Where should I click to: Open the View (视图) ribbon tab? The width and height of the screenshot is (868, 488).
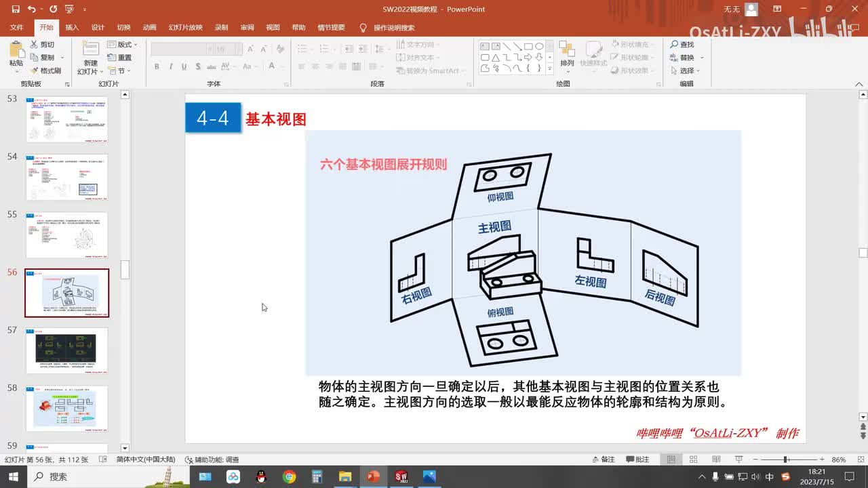pos(273,28)
